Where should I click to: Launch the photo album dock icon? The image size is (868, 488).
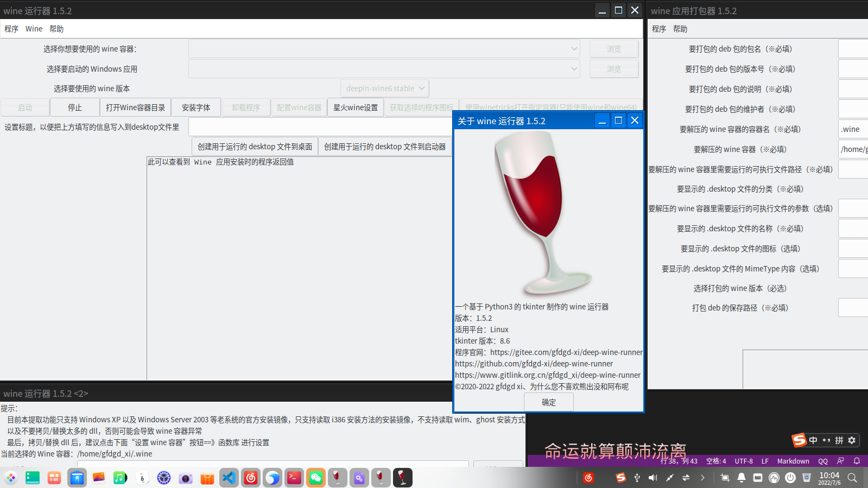pos(99,478)
